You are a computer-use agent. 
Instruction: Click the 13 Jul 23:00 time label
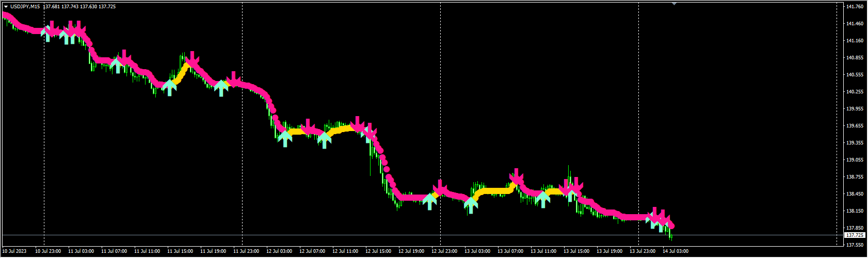point(642,251)
